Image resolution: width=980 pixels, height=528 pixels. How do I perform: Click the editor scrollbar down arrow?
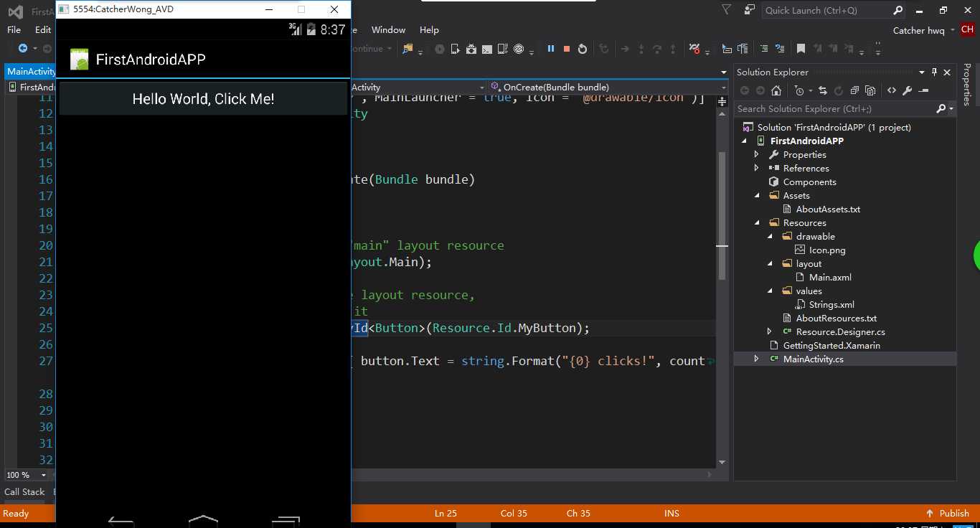click(x=722, y=463)
